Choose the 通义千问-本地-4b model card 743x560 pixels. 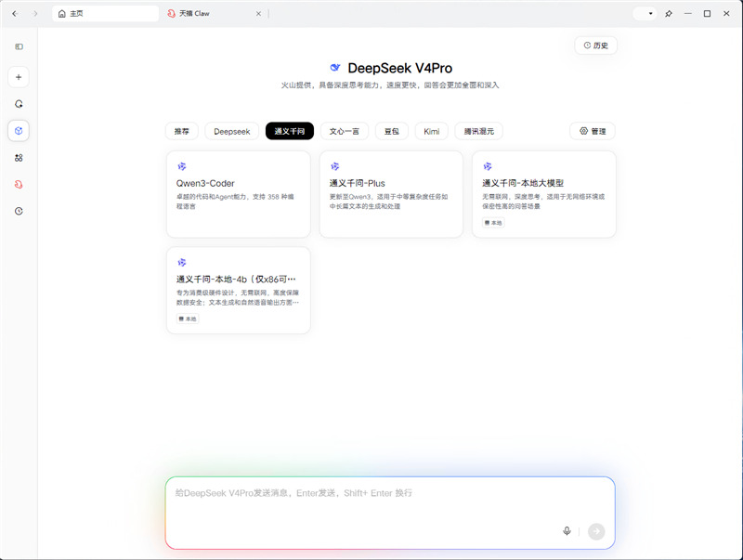point(239,291)
